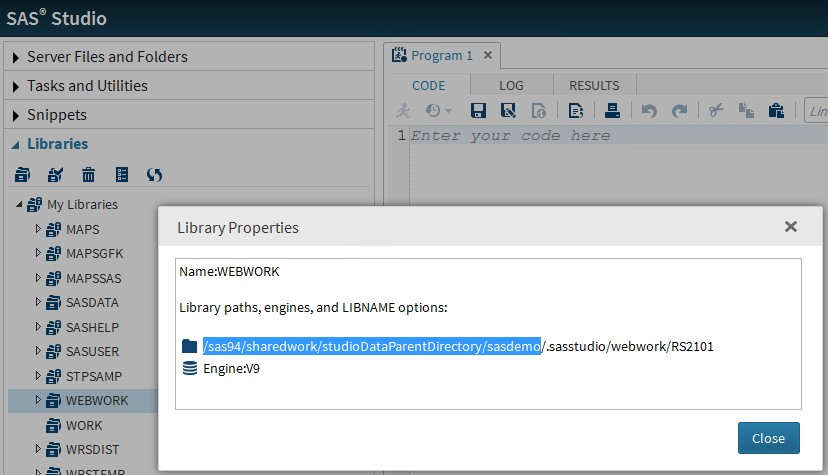Click the Paste clipboard icon
This screenshot has width=828, height=475.
pos(775,111)
